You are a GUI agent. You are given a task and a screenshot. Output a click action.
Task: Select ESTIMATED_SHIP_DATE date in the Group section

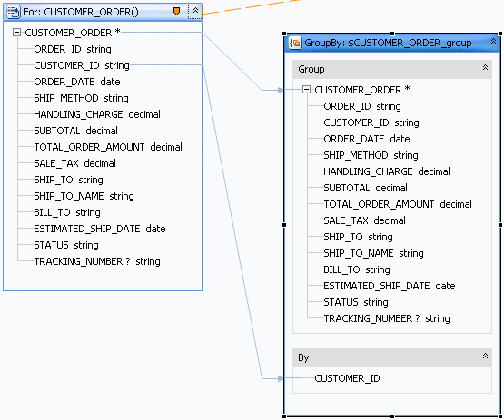click(390, 286)
